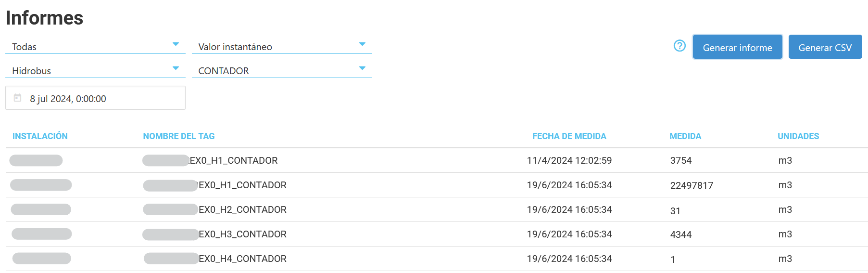Screen dimensions: 868x273
Task: Click the EX0_H2_CONTADOR tag row
Action: coord(242,210)
